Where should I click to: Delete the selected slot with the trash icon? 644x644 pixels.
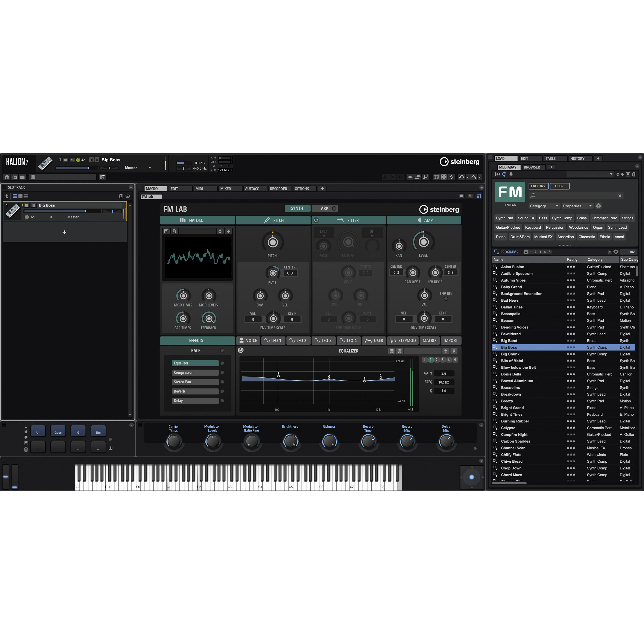pos(121,197)
